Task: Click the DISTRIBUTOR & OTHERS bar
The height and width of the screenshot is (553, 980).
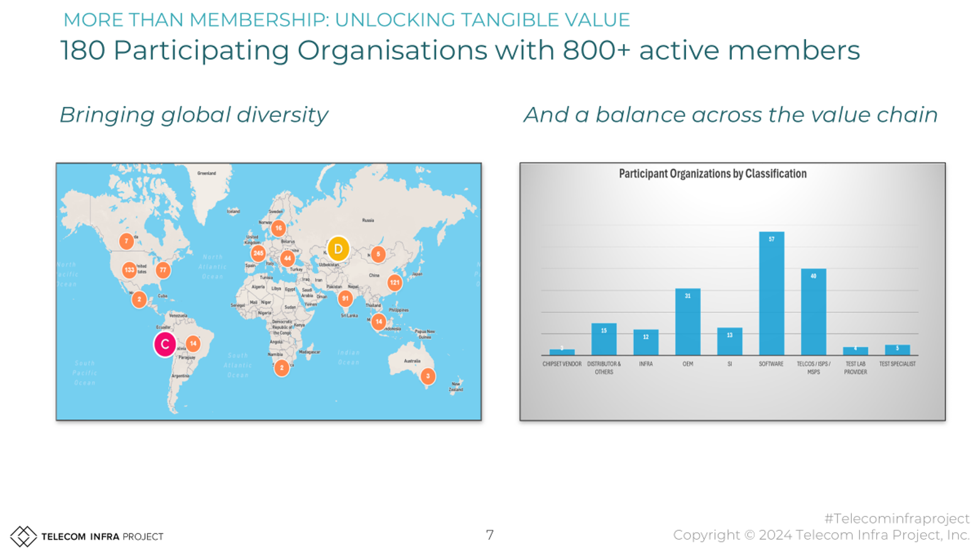Action: (604, 339)
